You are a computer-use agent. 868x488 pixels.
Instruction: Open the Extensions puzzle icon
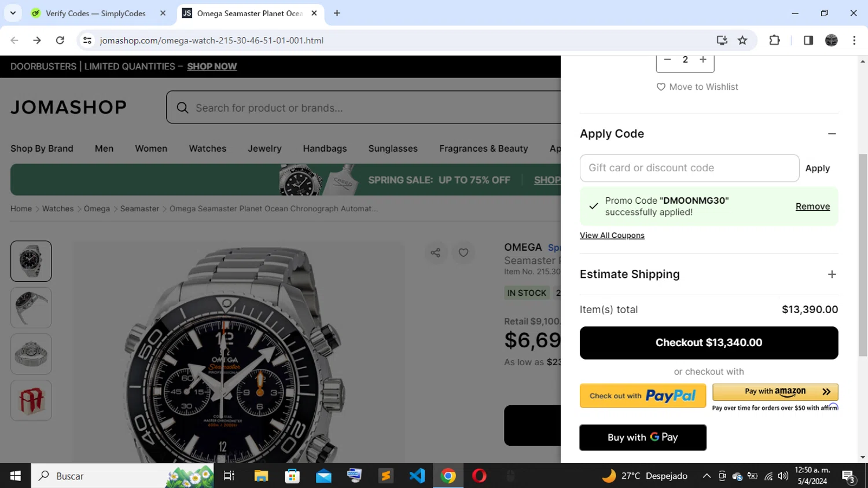point(774,41)
